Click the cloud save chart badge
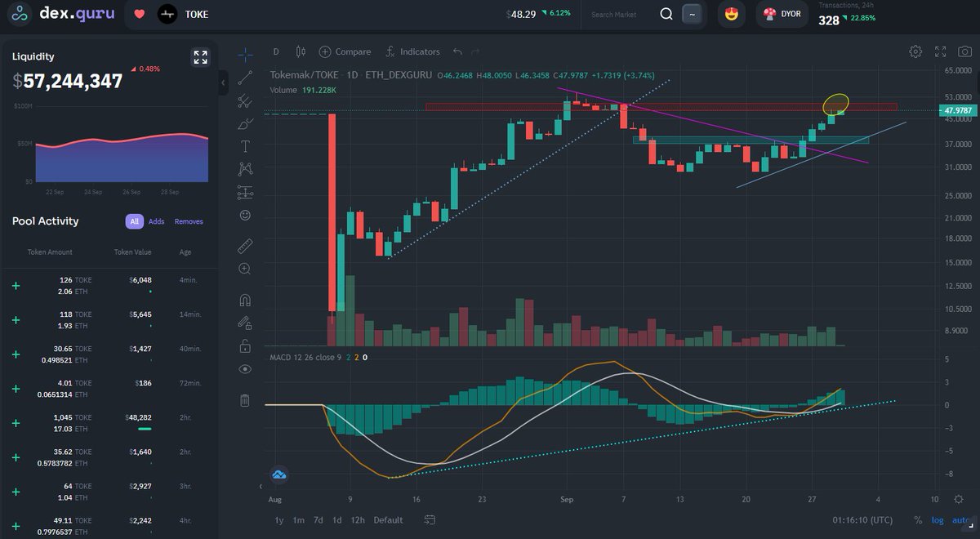The width and height of the screenshot is (980, 539). point(278,474)
